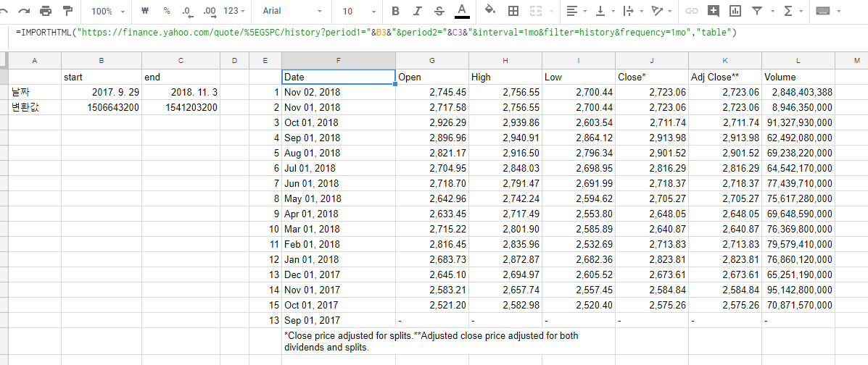Toggle strikethrough formatting

coord(439,11)
